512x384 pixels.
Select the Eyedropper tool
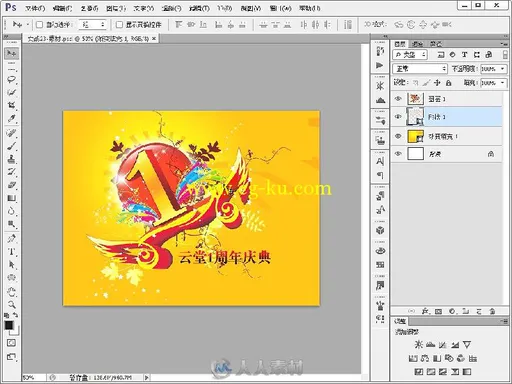click(11, 118)
